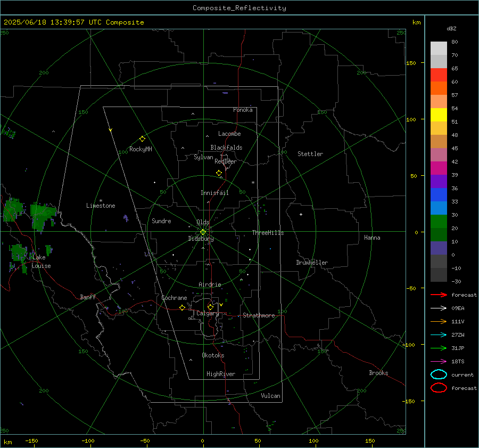Select the purple 36-39 dBZ swatch
The height and width of the screenshot is (448, 479).
(x=439, y=181)
